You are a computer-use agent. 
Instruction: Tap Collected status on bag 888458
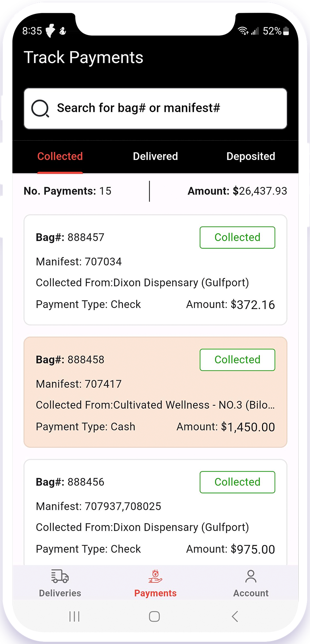(x=237, y=360)
